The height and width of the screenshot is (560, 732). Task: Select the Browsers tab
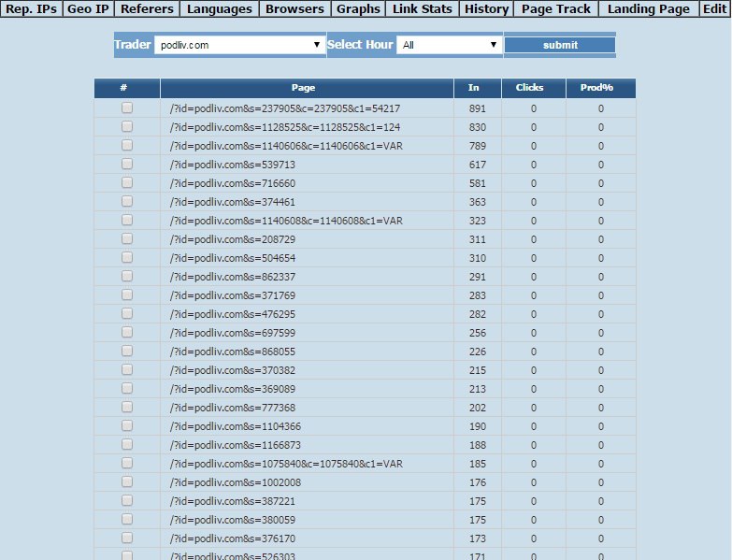295,8
